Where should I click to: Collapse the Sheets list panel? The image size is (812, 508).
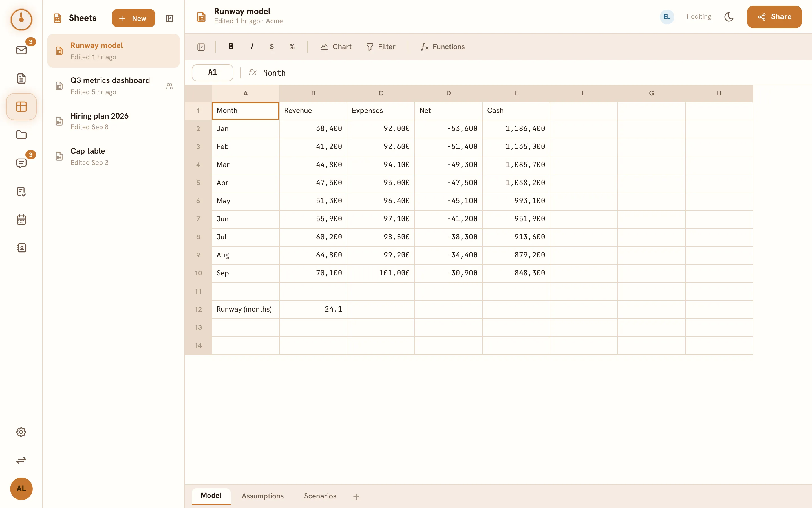pyautogui.click(x=169, y=18)
